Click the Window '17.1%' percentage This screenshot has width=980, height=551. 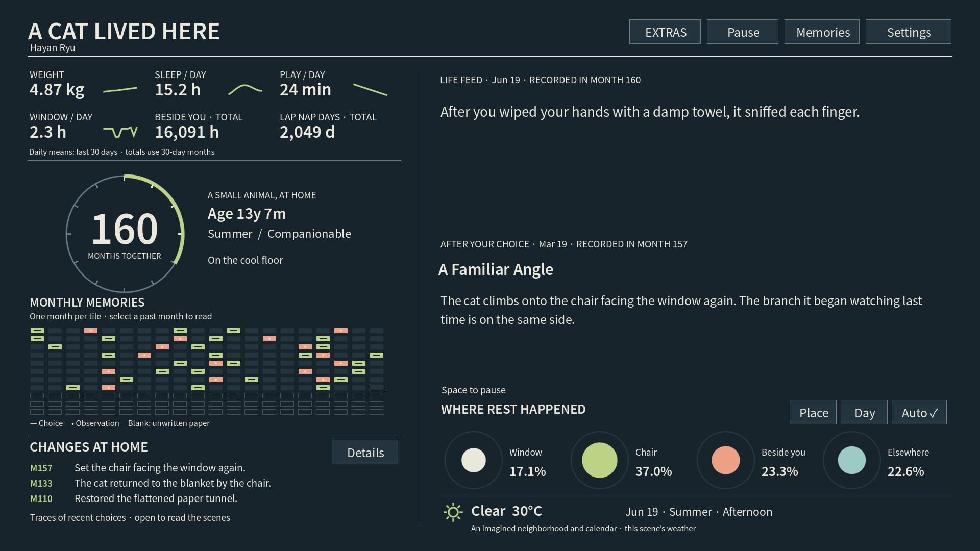tap(527, 471)
